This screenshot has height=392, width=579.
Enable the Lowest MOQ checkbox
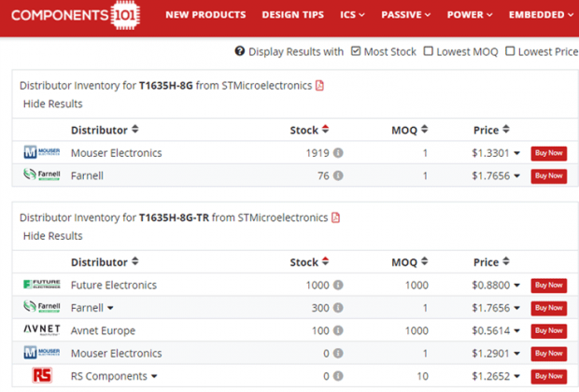(x=429, y=51)
